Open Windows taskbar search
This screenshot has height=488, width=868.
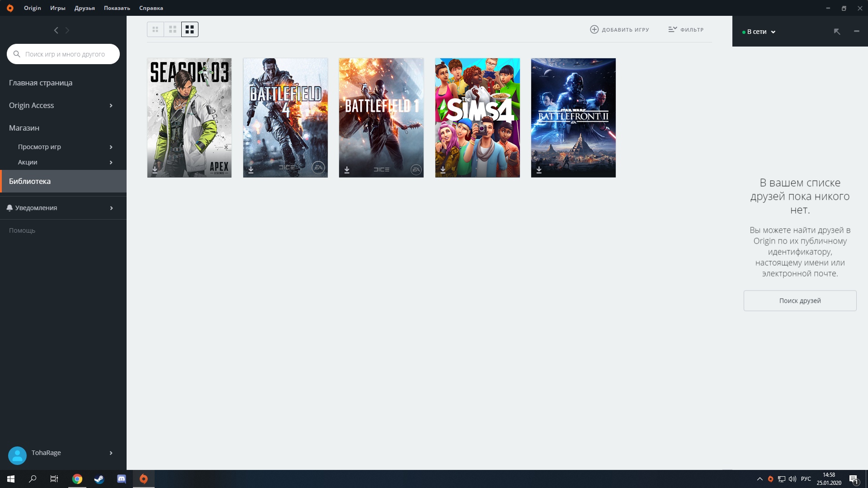[33, 479]
